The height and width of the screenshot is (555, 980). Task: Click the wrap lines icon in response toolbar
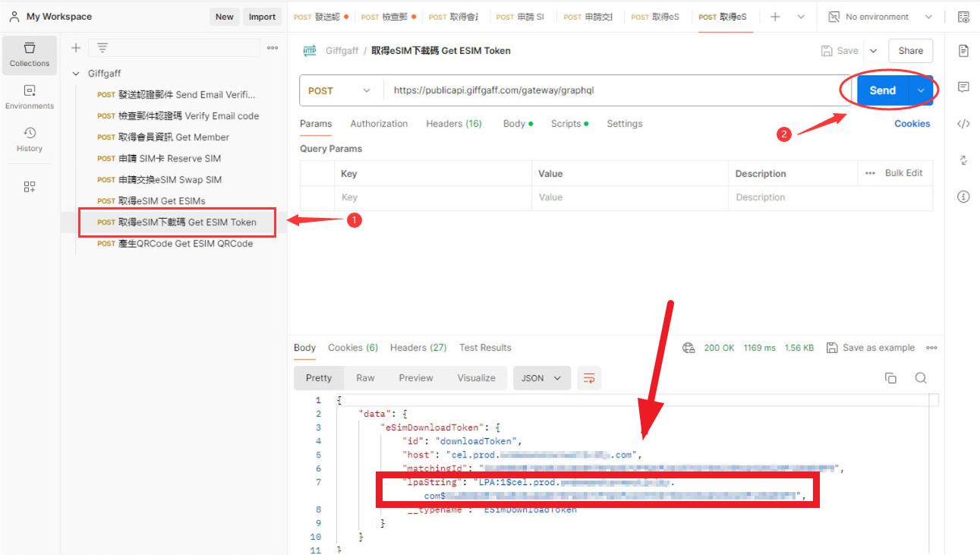click(x=589, y=378)
